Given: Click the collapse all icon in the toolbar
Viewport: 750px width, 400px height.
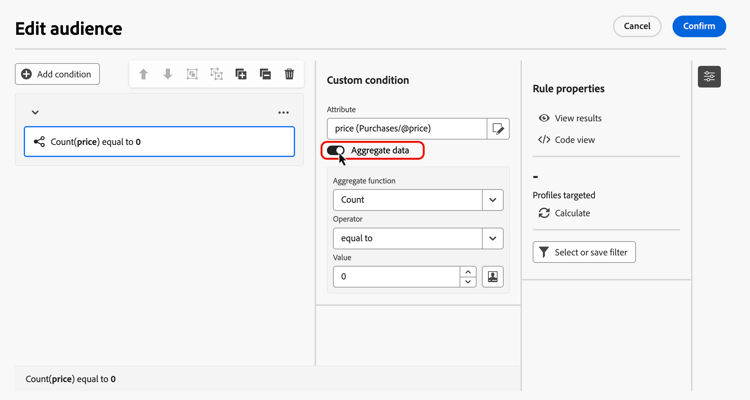Looking at the screenshot, I should tap(265, 74).
